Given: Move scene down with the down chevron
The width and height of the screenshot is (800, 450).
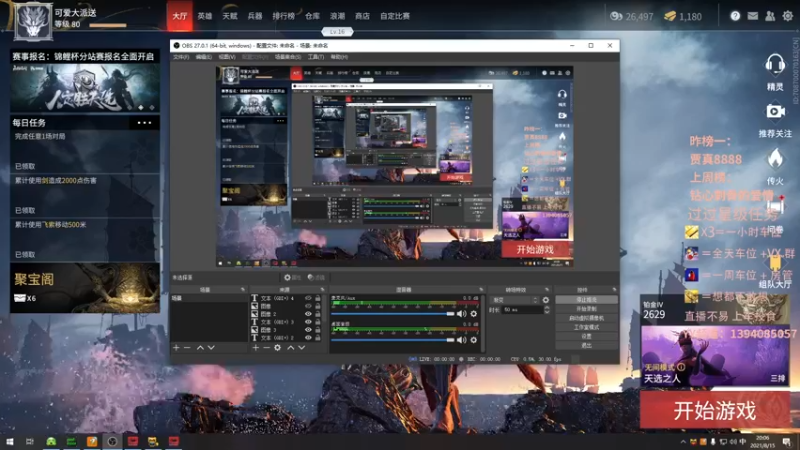Looking at the screenshot, I should tap(211, 347).
